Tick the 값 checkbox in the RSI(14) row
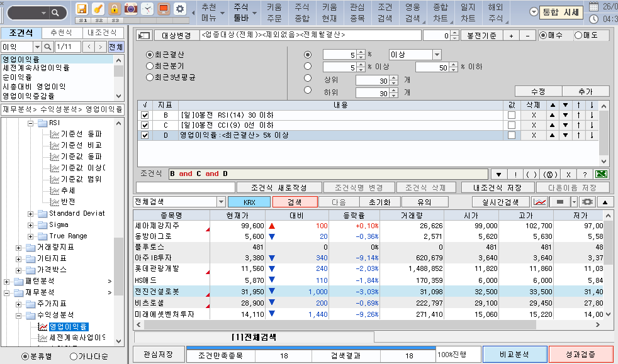 (x=512, y=115)
